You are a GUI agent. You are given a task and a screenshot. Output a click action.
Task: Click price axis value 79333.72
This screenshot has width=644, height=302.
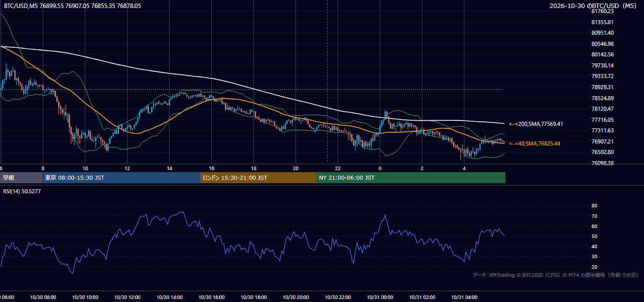pyautogui.click(x=602, y=76)
